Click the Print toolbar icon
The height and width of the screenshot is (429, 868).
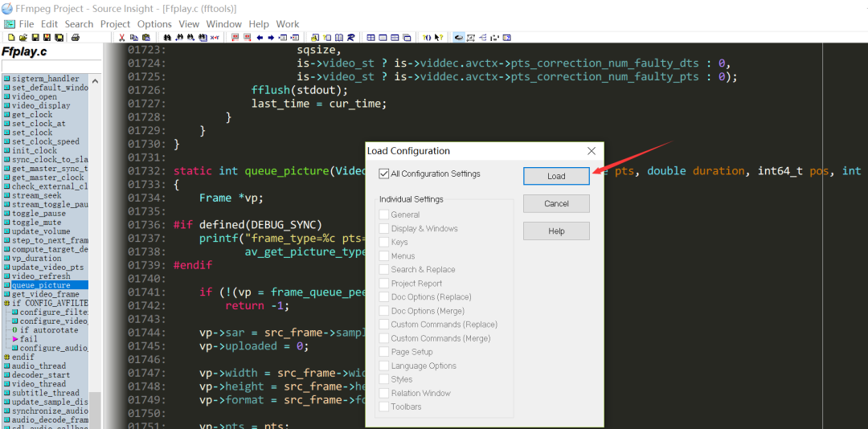coord(76,38)
